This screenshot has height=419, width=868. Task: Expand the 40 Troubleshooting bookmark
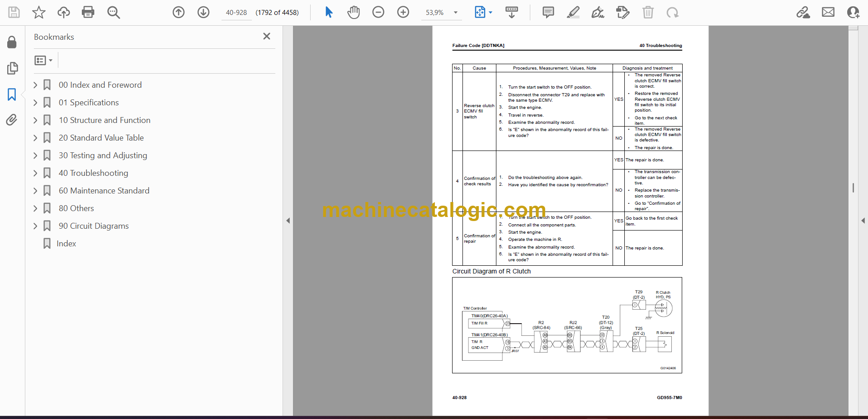(35, 173)
